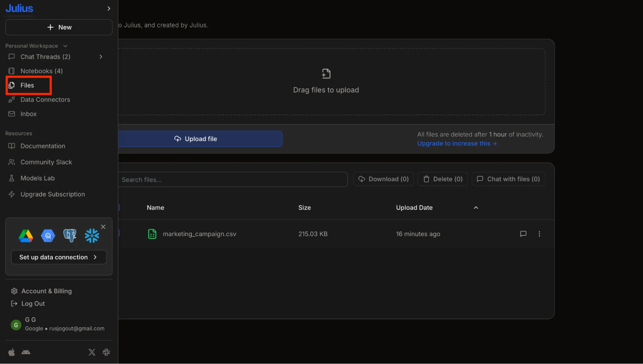Click the Log Out arrow icon

click(14, 304)
